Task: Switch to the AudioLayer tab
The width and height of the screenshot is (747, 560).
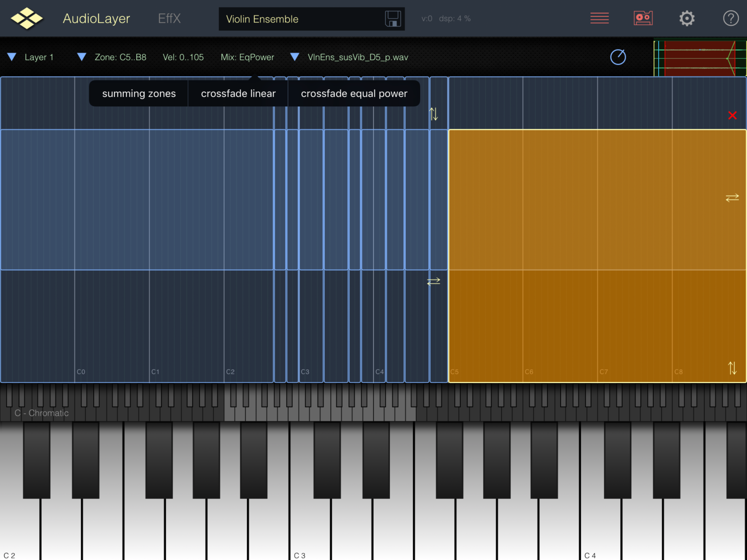Action: coord(96,19)
